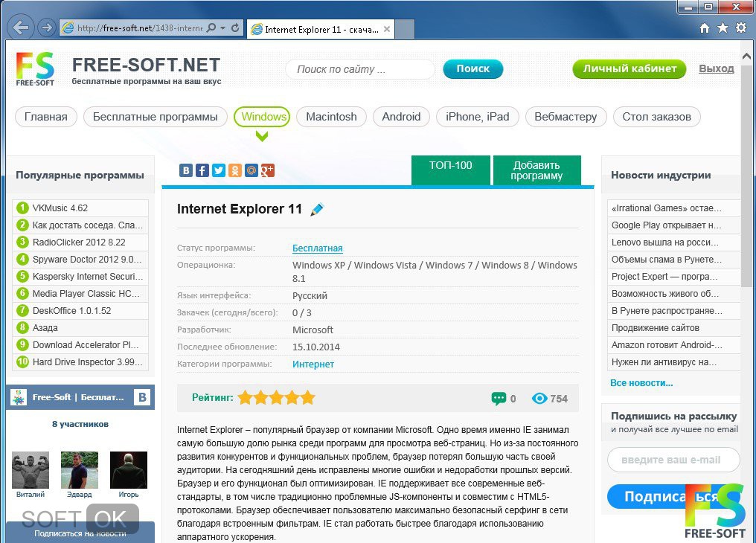The width and height of the screenshot is (756, 543).
Task: Click the number 10 badge beside Hard Drive Inspector
Action: pyautogui.click(x=22, y=362)
